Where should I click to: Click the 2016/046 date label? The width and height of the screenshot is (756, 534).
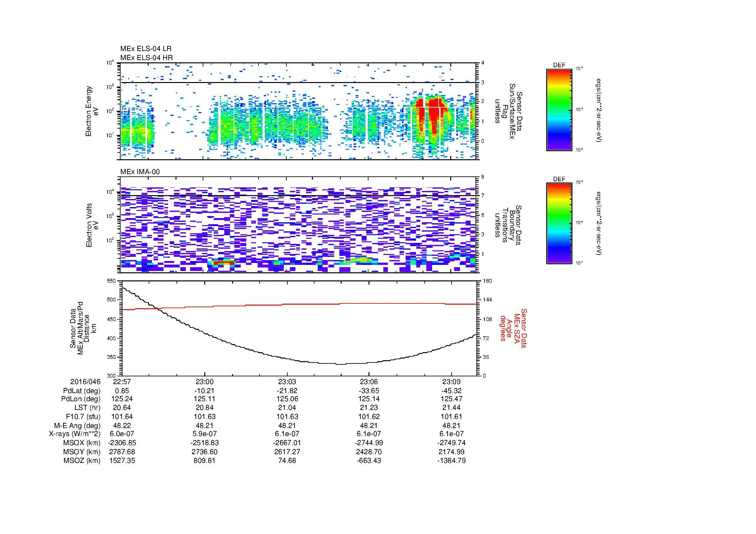click(x=85, y=382)
